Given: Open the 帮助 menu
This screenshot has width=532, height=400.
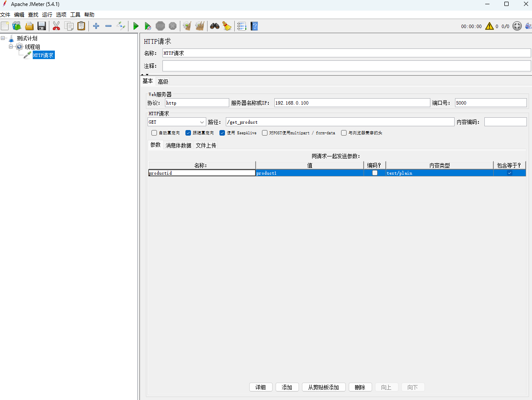Looking at the screenshot, I should click(89, 15).
